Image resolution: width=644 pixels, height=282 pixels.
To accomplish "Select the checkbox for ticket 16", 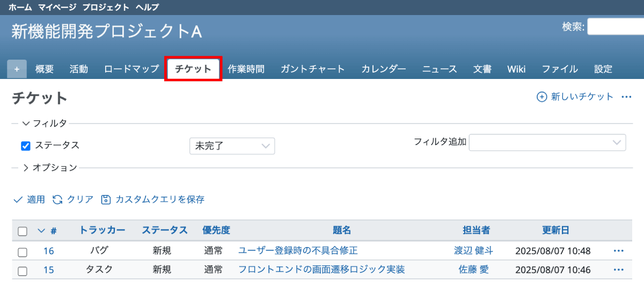I will pos(23,251).
